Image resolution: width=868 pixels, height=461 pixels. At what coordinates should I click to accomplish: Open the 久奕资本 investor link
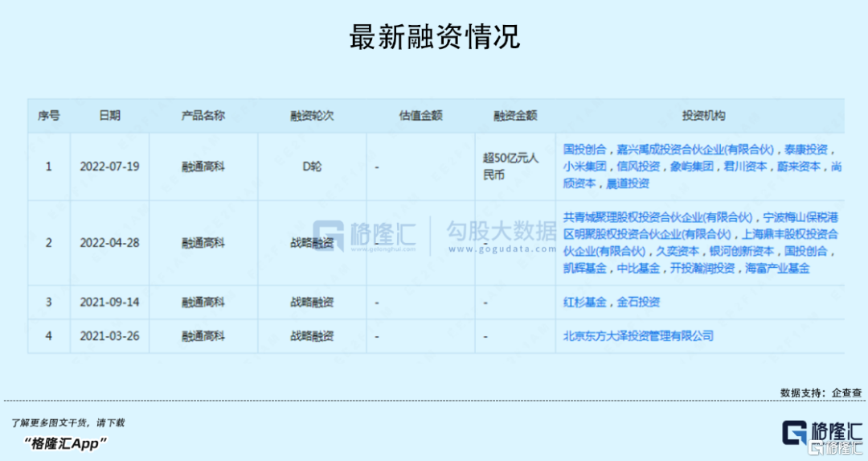[x=678, y=251]
